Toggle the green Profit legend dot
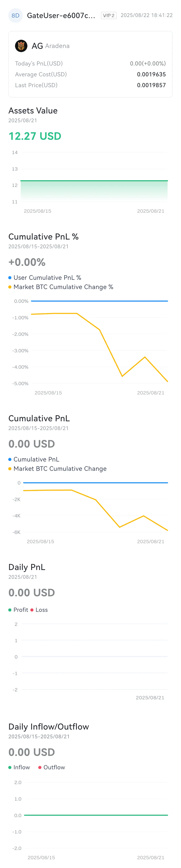Image resolution: width=181 pixels, height=868 pixels. pyautogui.click(x=10, y=610)
